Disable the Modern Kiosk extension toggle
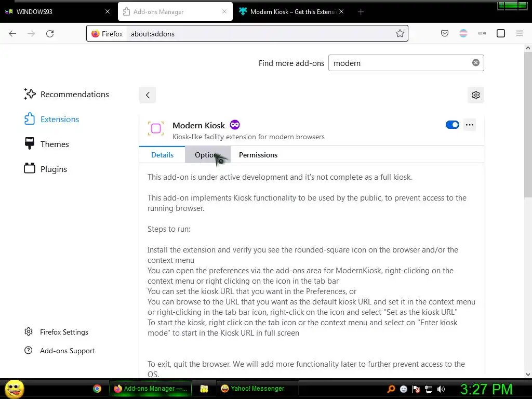The image size is (532, 399). pos(453,125)
